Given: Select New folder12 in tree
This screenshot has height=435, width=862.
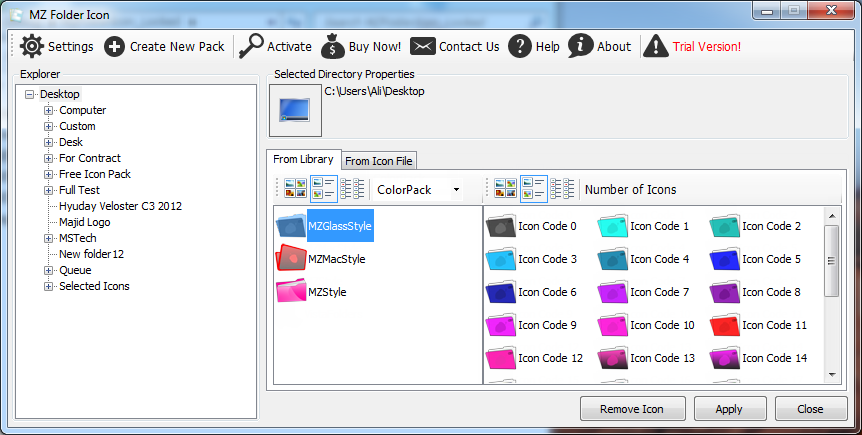Looking at the screenshot, I should (91, 254).
